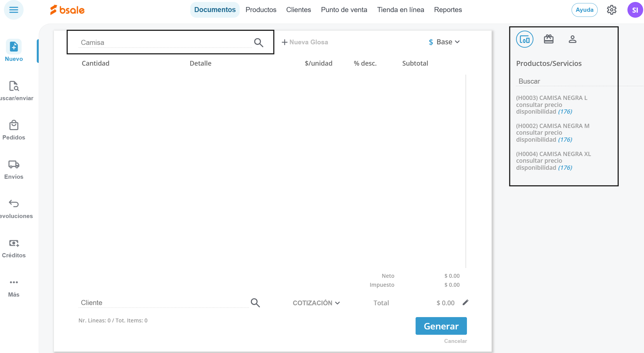644x353 pixels.
Task: Open the Reportes menu
Action: [x=448, y=10]
